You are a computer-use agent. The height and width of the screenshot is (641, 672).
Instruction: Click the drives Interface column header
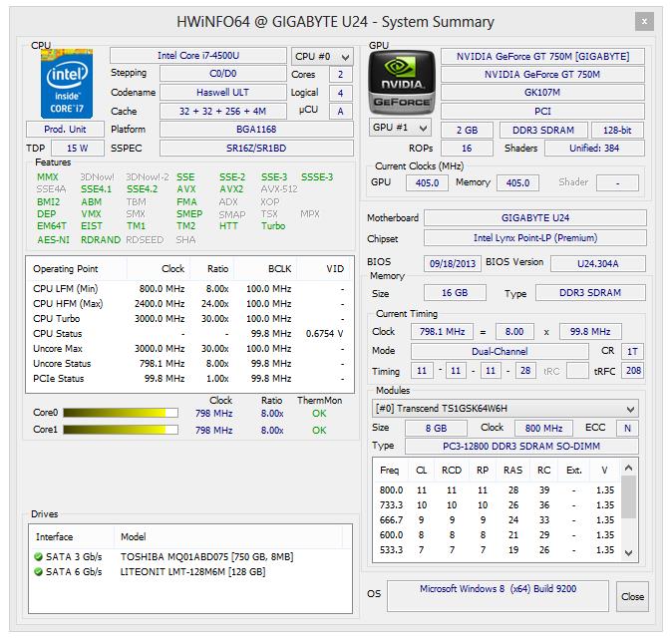coord(72,537)
